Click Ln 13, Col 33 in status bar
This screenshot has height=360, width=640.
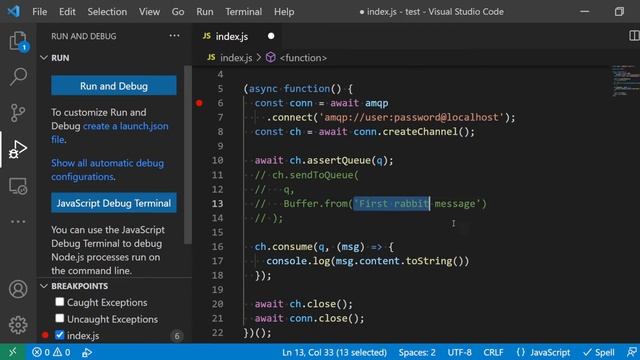click(x=334, y=352)
